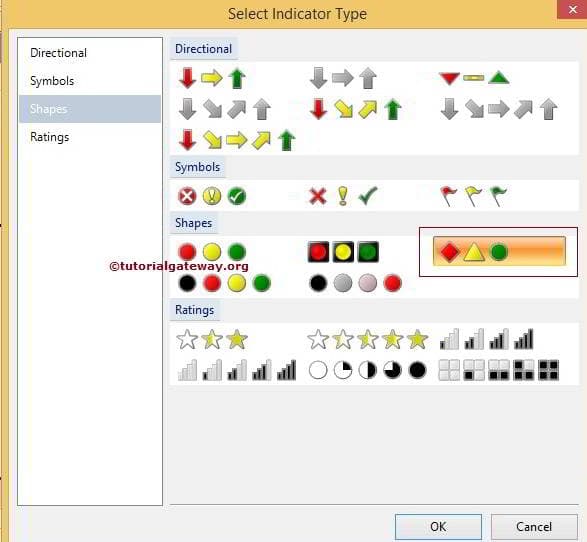Click the OK button
This screenshot has width=587, height=542.
(x=438, y=527)
